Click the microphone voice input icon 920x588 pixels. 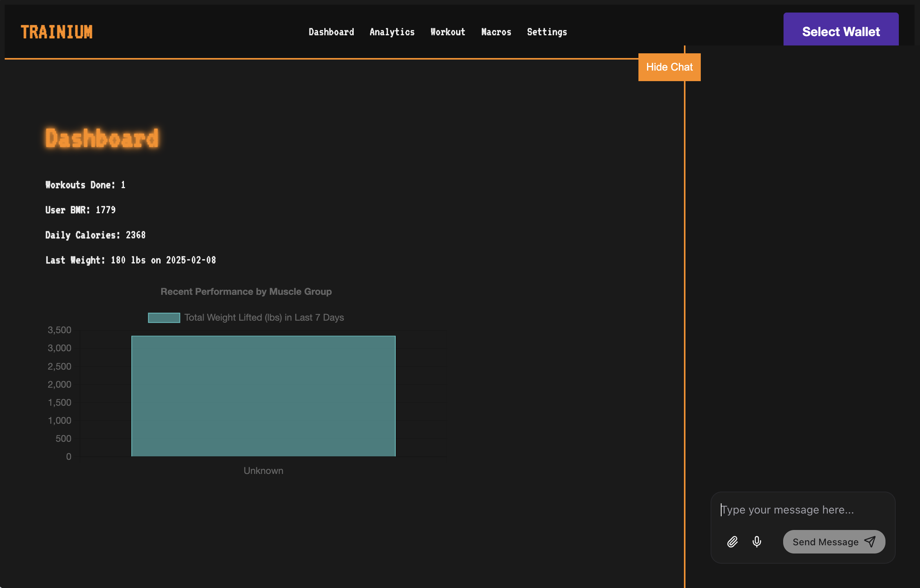[757, 542]
